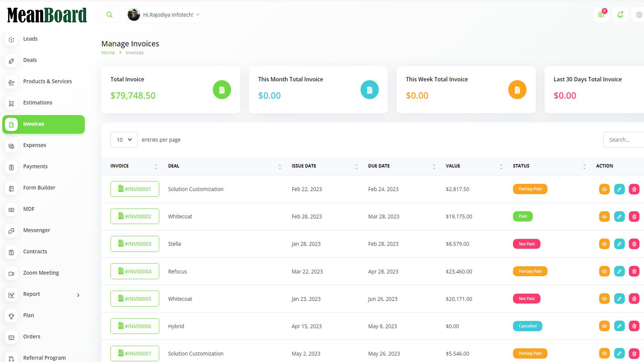Delete invoice #INV00003 using trash icon
This screenshot has height=362, width=644.
coord(634,244)
